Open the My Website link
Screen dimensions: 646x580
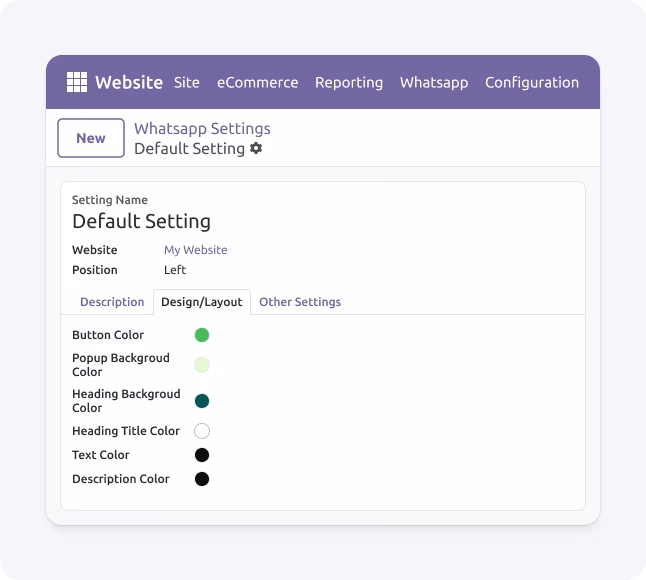point(196,250)
